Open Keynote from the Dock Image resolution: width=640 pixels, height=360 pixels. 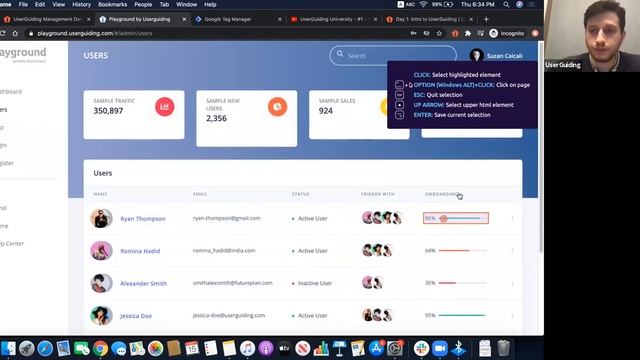pos(339,349)
